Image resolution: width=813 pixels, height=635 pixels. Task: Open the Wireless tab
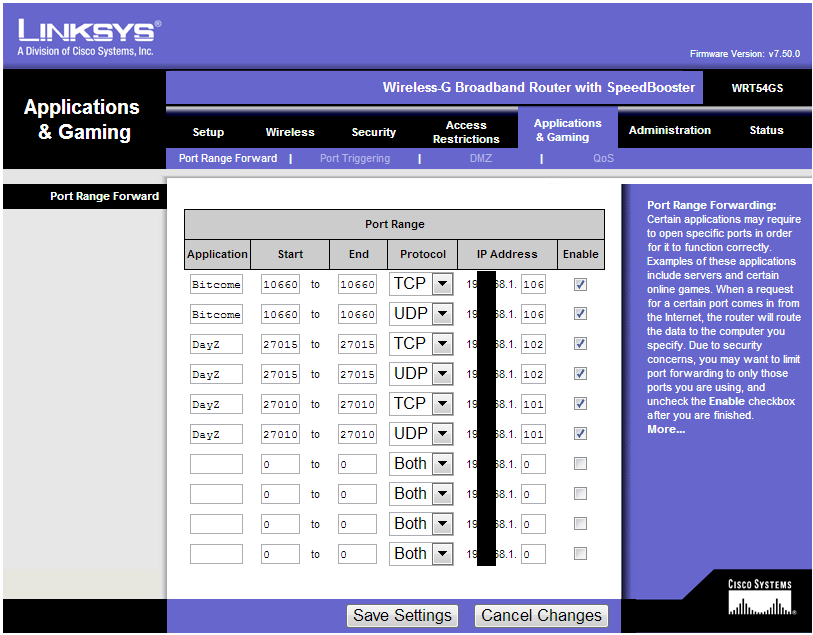point(290,132)
